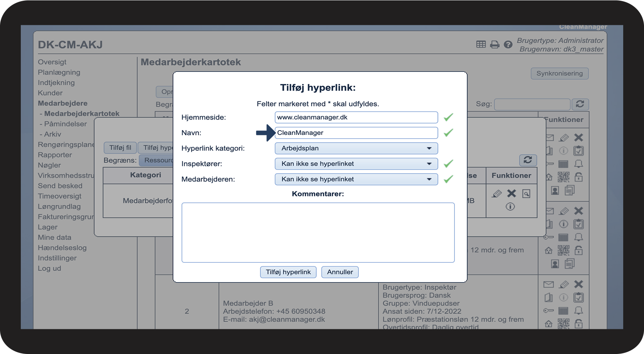Viewport: 644px width, 354px height.
Task: Click the Tilføj fil button in file popup
Action: pos(120,148)
